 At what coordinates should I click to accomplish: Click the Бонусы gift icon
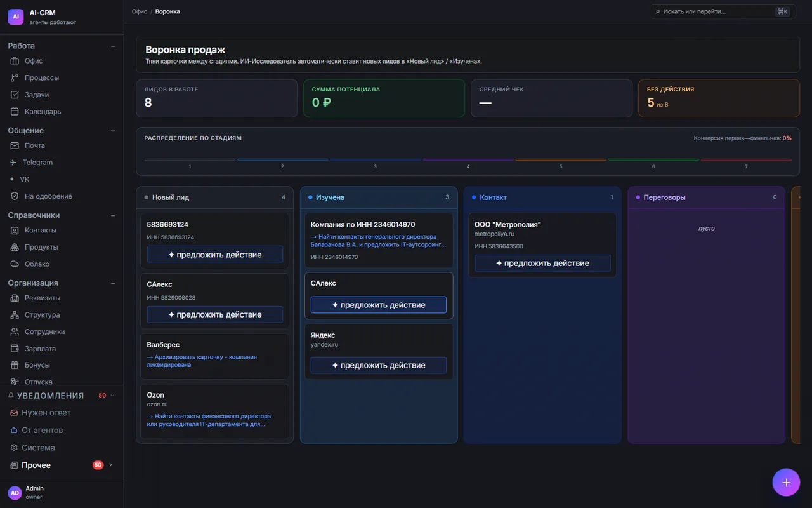click(15, 365)
